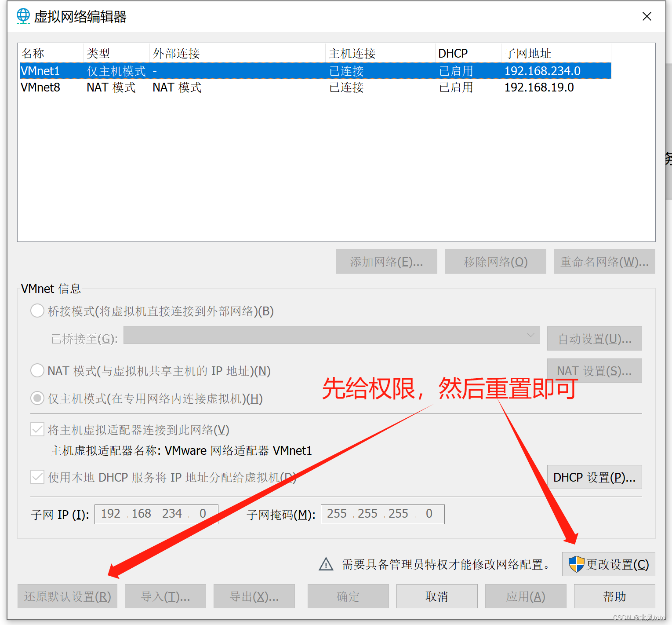This screenshot has width=672, height=625.
Task: Click 仅主机模式 type cell of VMnet1
Action: (116, 71)
